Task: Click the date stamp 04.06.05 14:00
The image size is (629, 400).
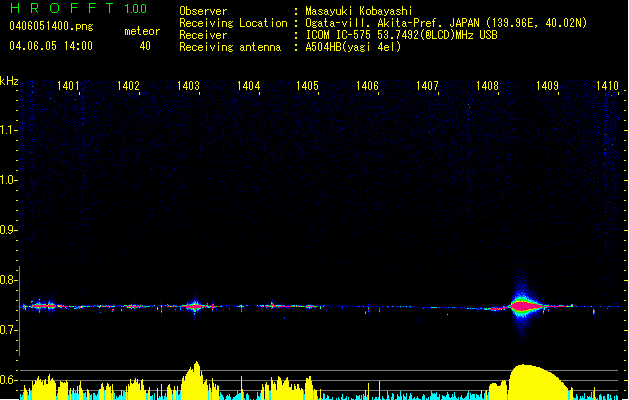Action: pos(51,46)
